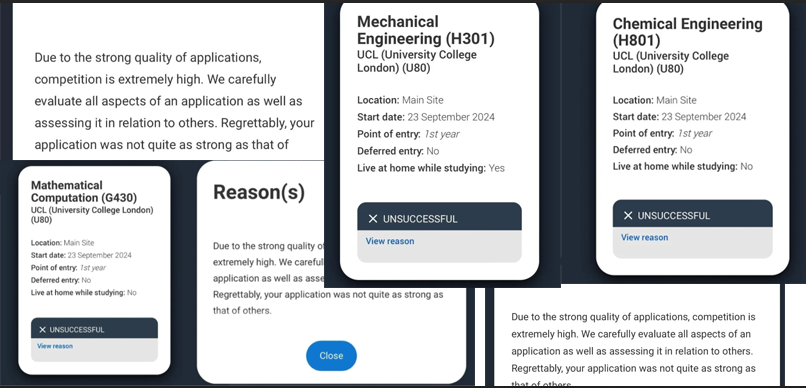Click the X icon on Mathematical Computation status bar

pyautogui.click(x=43, y=330)
